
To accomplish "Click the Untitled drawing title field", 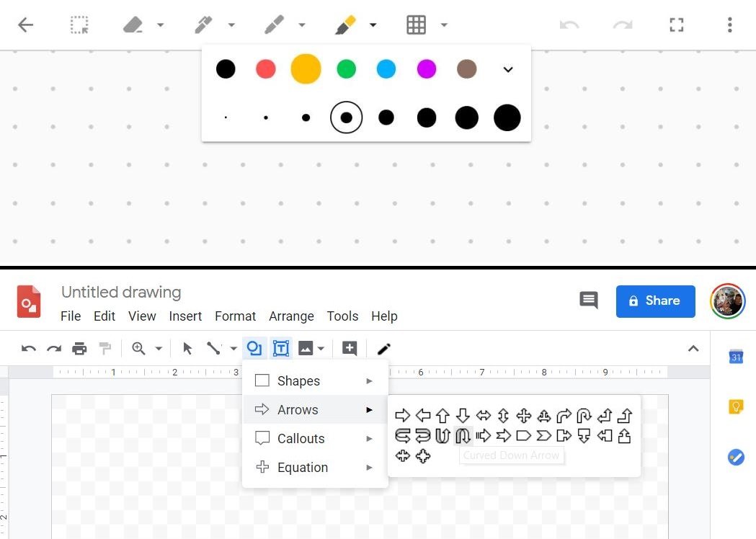I will pos(121,292).
